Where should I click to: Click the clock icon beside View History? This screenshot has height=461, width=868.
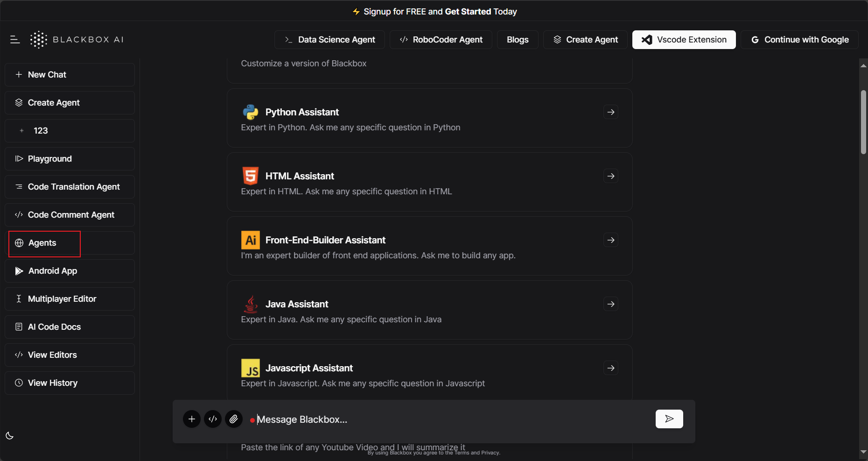click(19, 383)
